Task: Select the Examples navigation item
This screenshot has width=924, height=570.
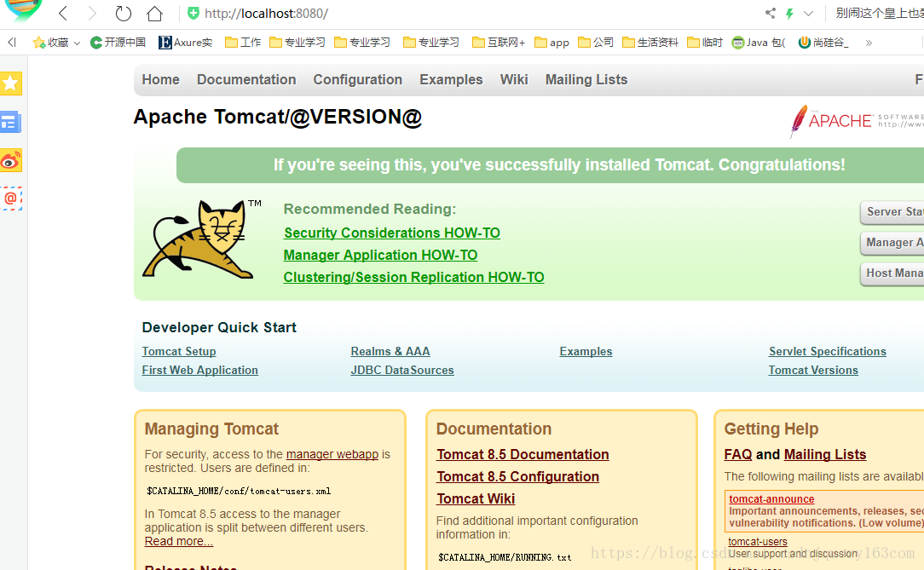Action: tap(451, 79)
